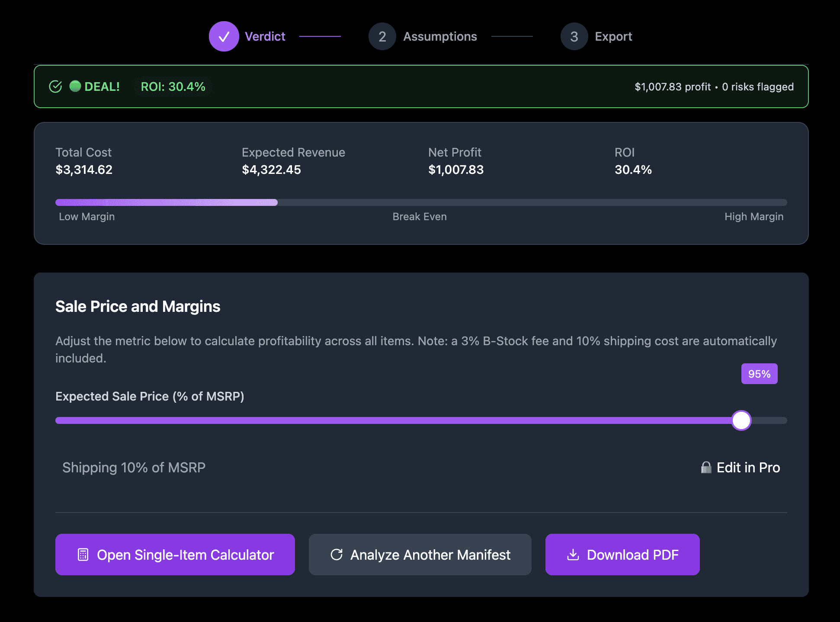Screen dimensions: 840x622
Task: Click the Expected Sale Price slider handle
Action: click(741, 420)
